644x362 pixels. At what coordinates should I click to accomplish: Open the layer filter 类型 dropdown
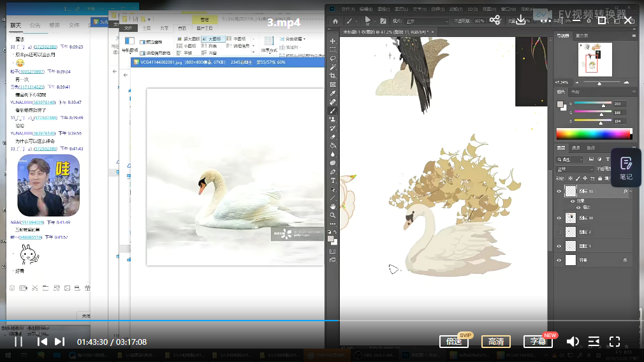point(570,159)
